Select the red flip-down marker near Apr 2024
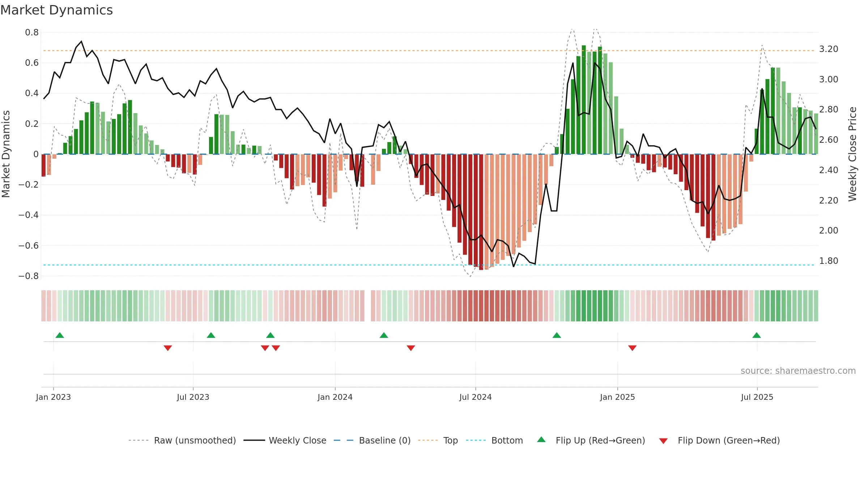 click(x=411, y=348)
